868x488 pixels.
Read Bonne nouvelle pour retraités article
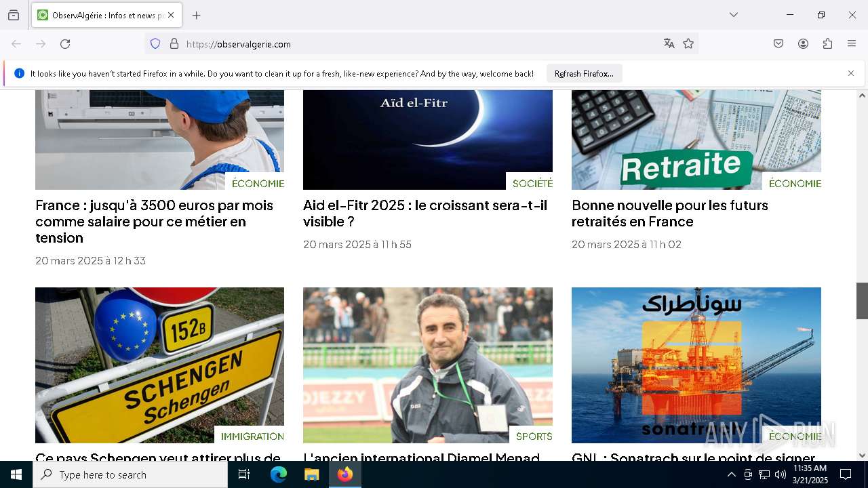[670, 213]
